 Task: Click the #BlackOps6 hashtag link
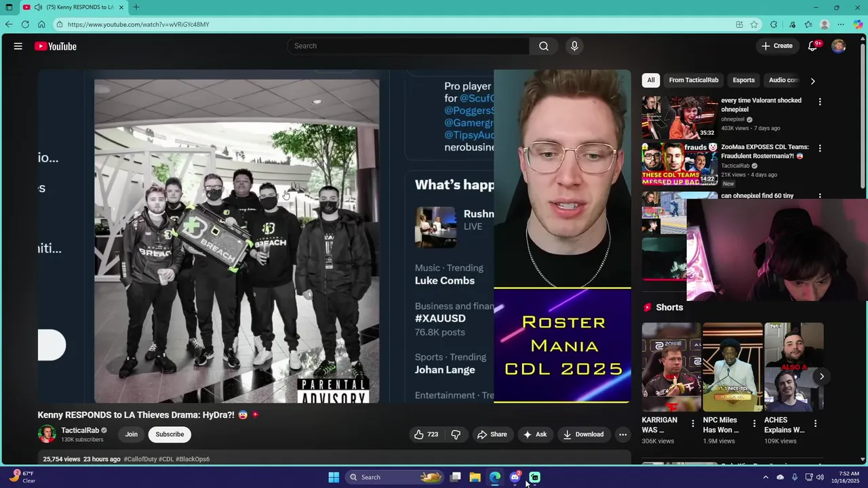point(193,459)
